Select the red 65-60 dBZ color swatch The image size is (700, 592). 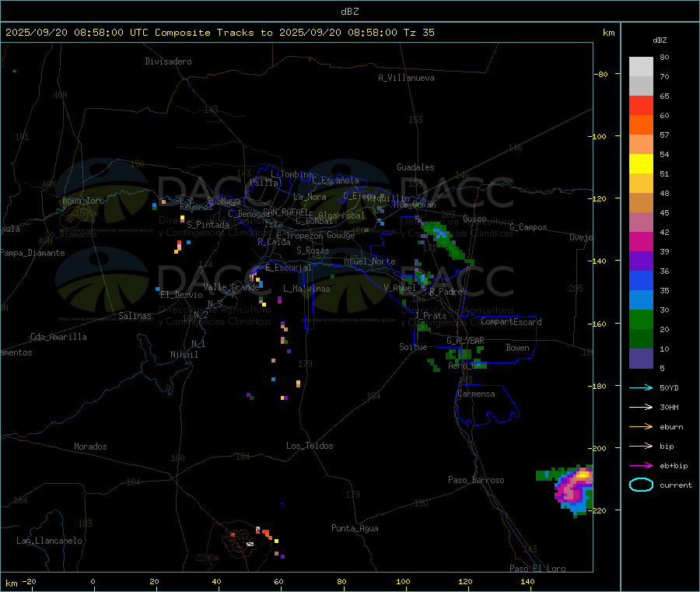pos(641,105)
